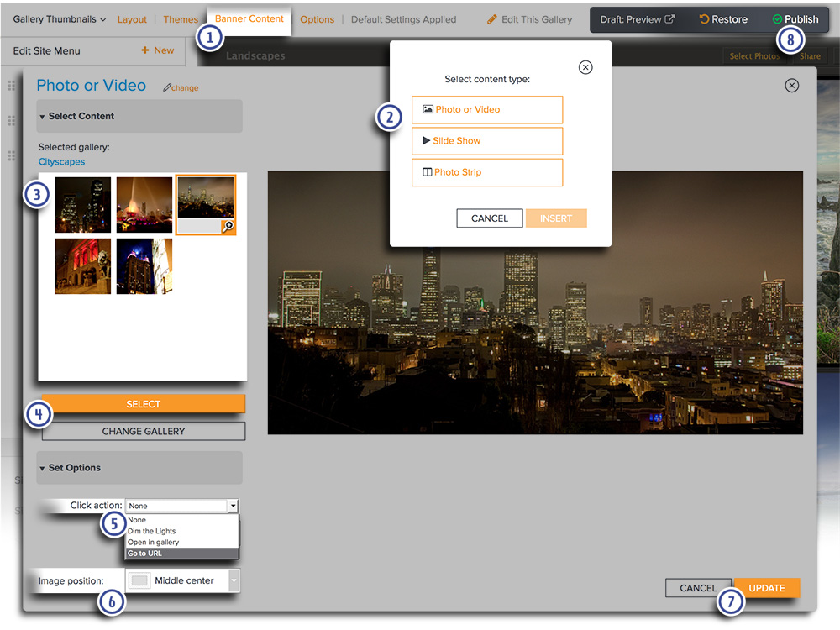Open the Image position dropdown
The image size is (840, 630).
[182, 580]
